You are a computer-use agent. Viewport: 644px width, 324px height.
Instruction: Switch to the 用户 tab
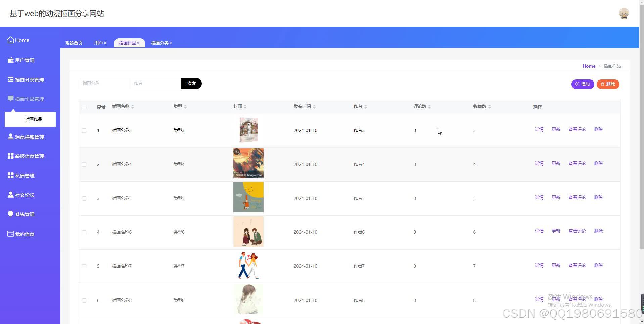coord(98,43)
